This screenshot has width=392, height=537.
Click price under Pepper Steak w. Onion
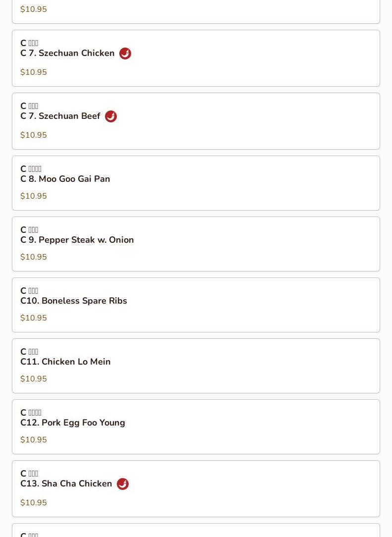34,257
